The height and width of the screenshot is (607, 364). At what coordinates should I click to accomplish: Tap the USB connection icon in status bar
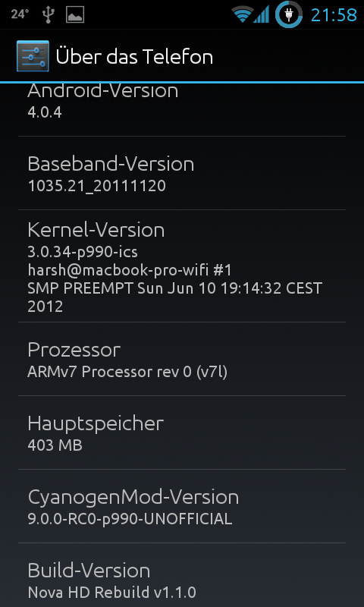(x=49, y=14)
